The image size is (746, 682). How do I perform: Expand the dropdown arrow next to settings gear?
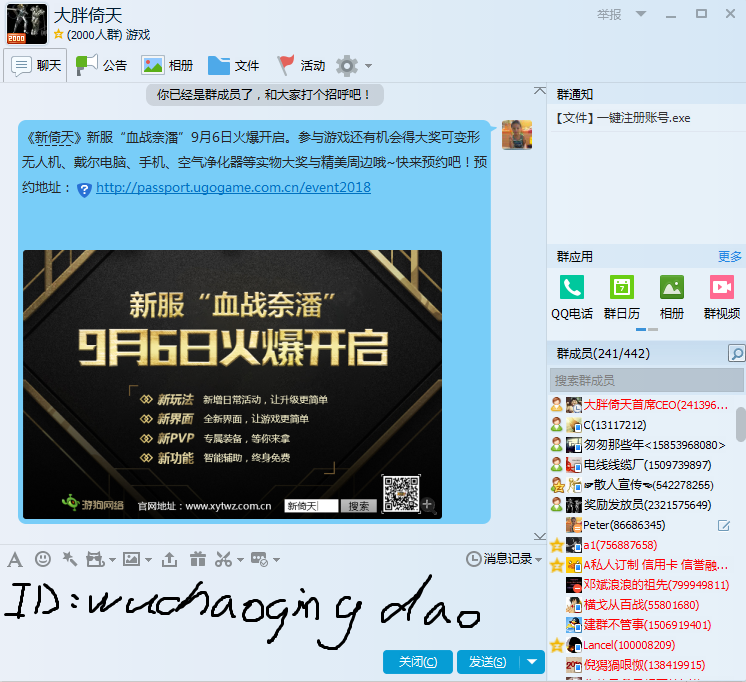click(368, 66)
